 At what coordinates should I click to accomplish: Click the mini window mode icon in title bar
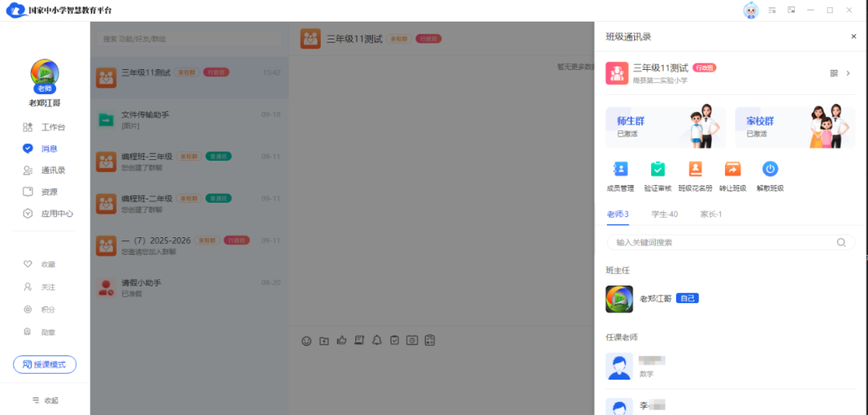[x=792, y=10]
